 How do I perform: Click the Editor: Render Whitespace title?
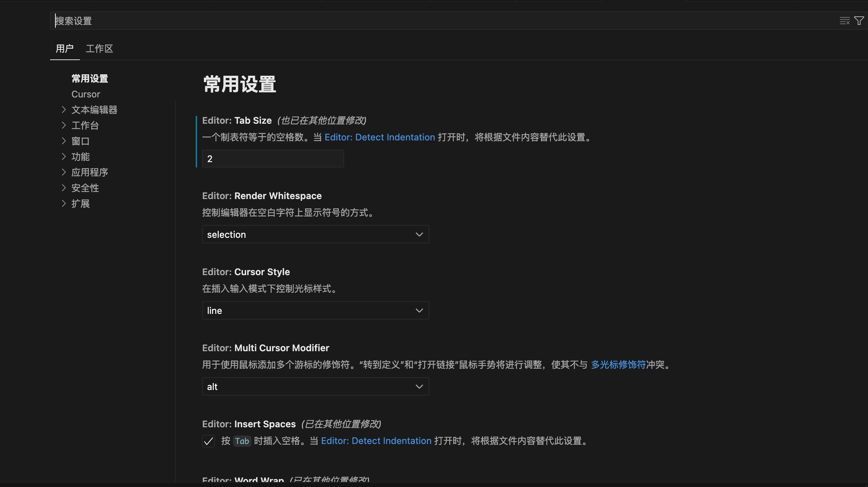pos(262,196)
